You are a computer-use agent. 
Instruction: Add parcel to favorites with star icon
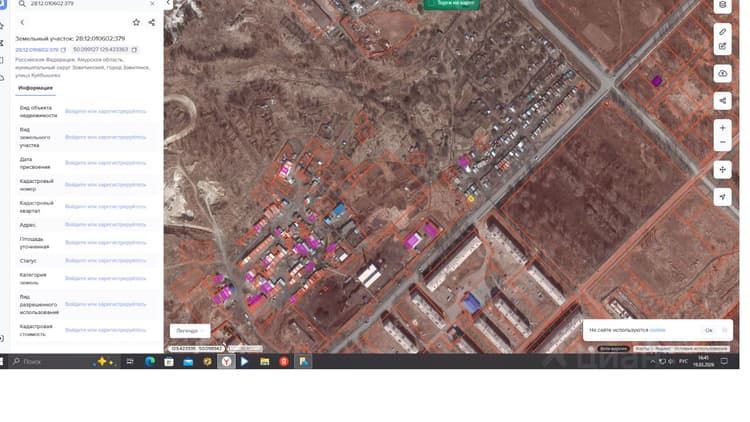[136, 22]
